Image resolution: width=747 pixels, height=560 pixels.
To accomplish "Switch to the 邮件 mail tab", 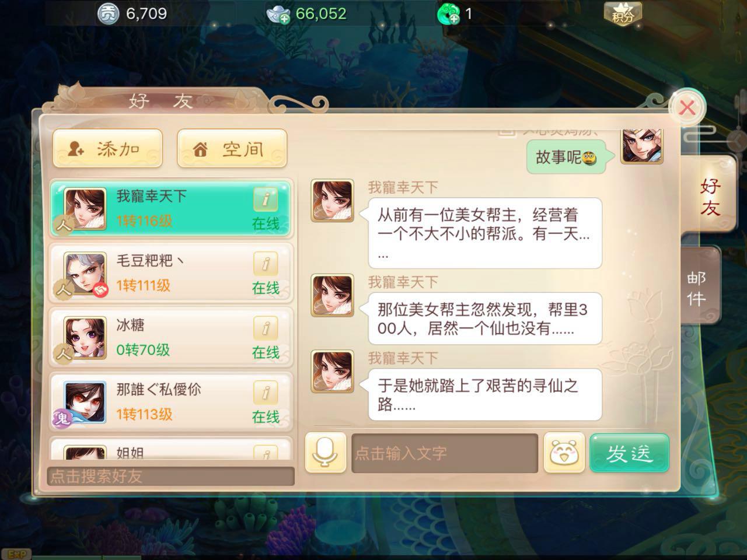I will (700, 288).
